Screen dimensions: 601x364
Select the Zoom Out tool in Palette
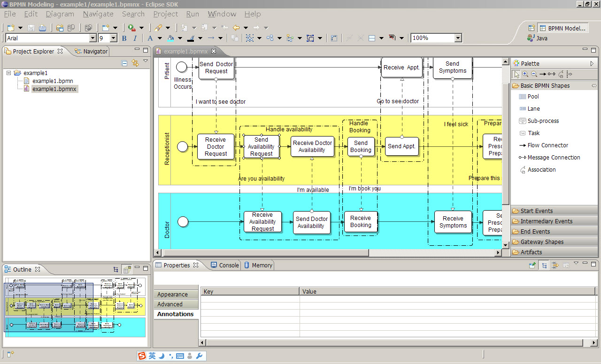(534, 74)
